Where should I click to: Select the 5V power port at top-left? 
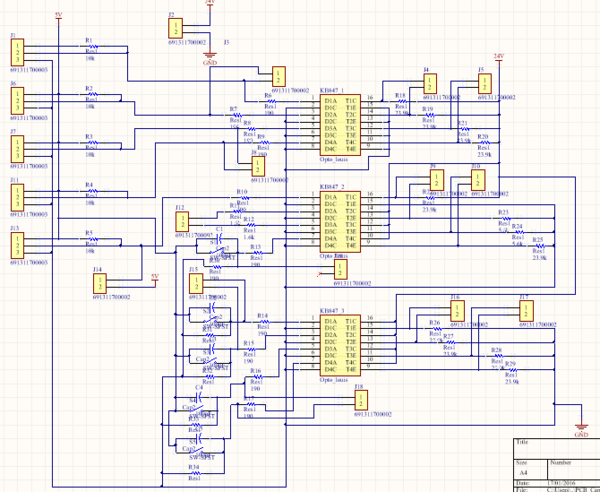tap(58, 17)
